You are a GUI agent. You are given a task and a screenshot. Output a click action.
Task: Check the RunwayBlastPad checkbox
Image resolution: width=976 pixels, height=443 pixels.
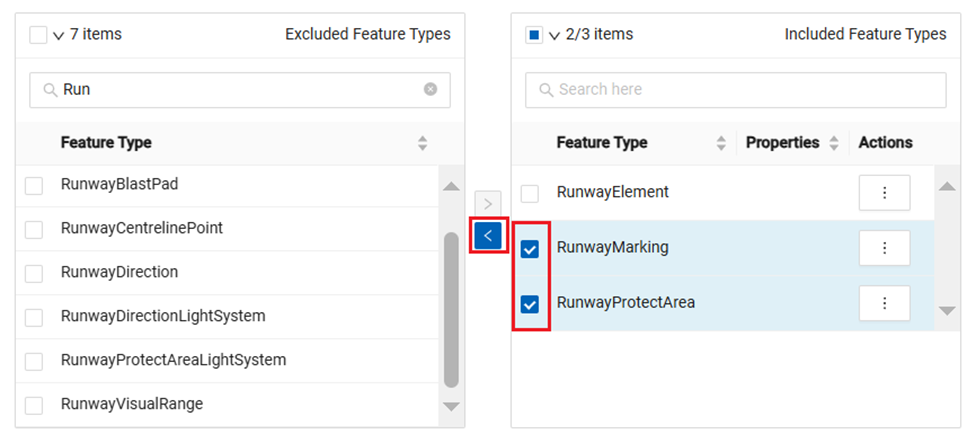34,185
